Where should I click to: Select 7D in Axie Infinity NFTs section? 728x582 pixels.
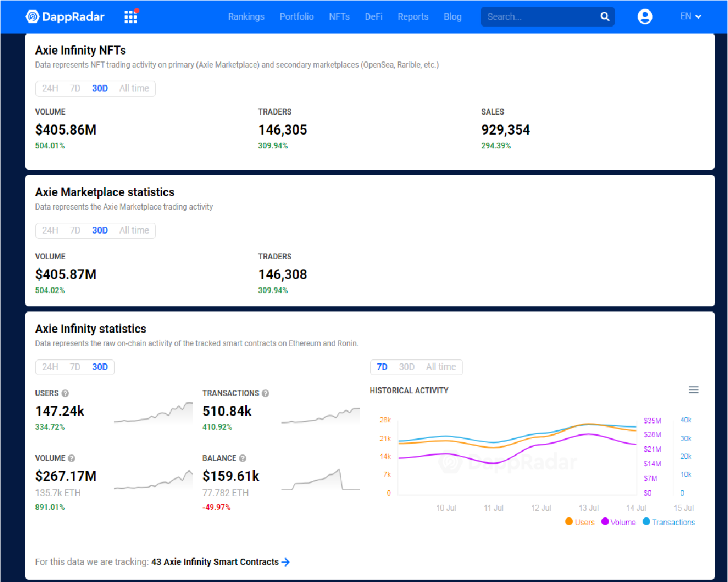pyautogui.click(x=75, y=88)
